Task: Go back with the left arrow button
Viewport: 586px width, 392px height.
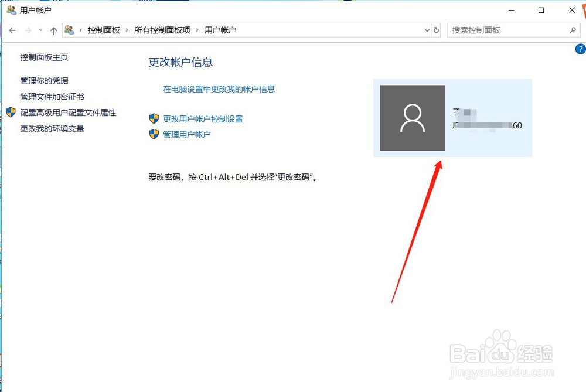Action: click(x=12, y=30)
